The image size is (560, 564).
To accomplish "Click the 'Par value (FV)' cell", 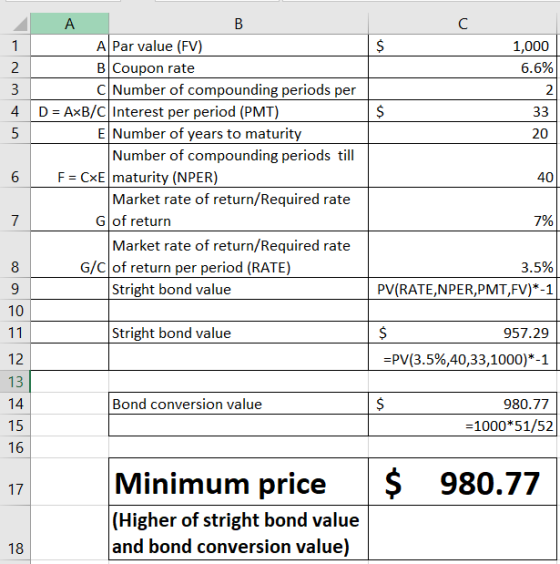I will pyautogui.click(x=238, y=46).
